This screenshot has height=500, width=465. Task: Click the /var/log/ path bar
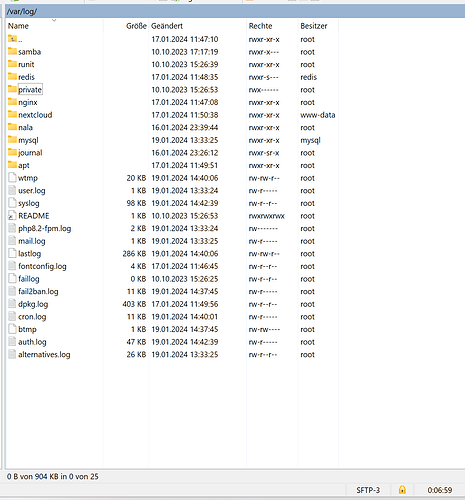(x=235, y=11)
